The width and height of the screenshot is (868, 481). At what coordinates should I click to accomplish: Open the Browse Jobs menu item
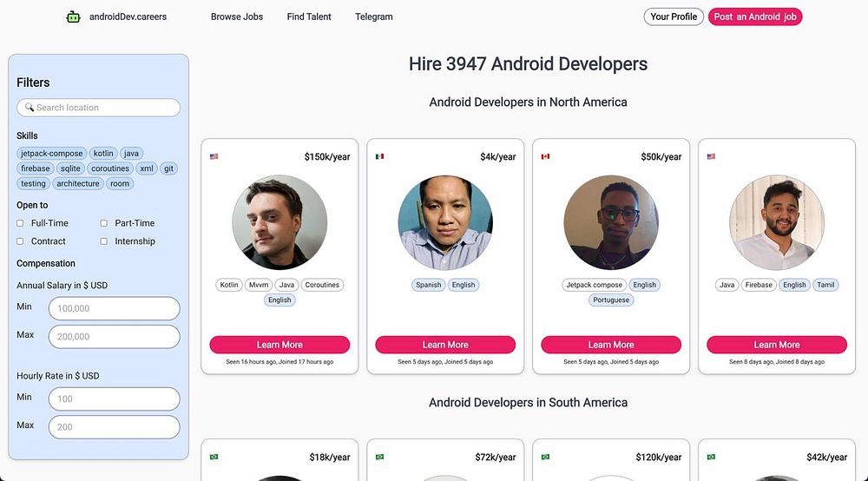[237, 17]
